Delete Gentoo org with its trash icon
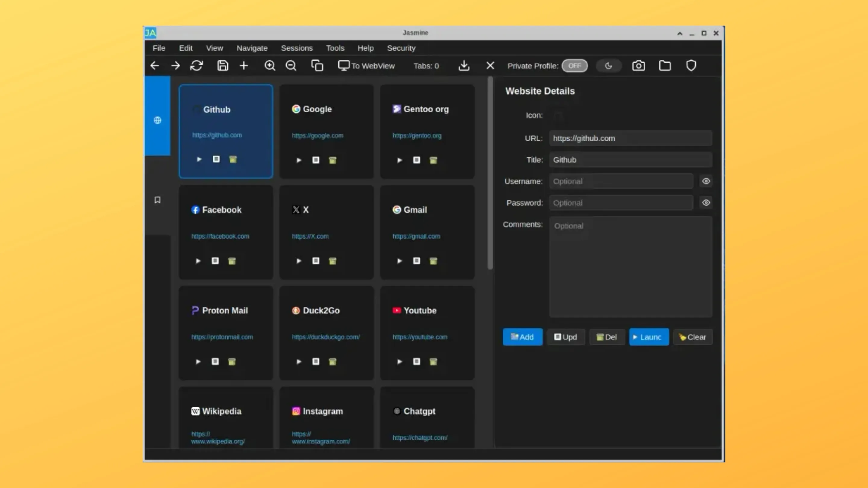 [x=433, y=160]
